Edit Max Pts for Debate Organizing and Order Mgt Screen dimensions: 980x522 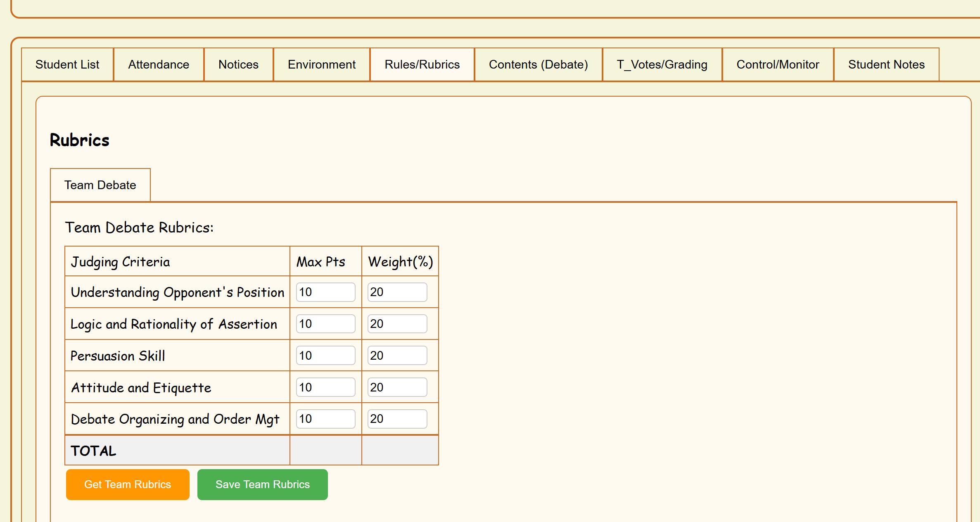pyautogui.click(x=325, y=419)
